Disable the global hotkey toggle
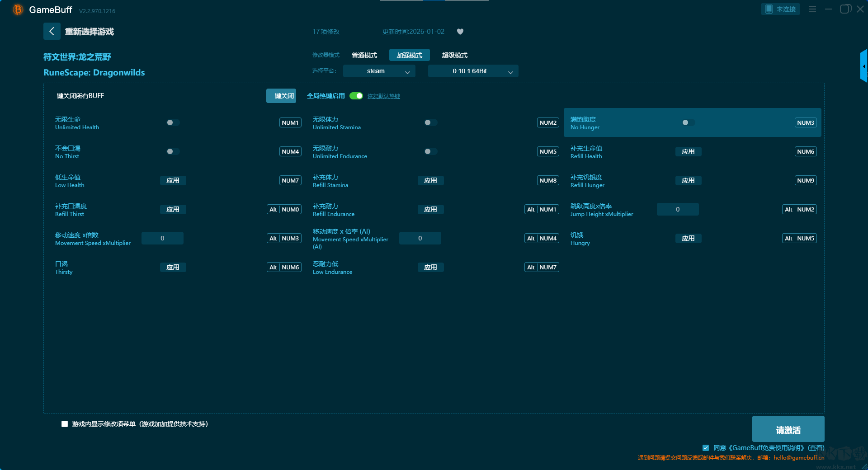Image resolution: width=868 pixels, height=470 pixels. [x=356, y=96]
